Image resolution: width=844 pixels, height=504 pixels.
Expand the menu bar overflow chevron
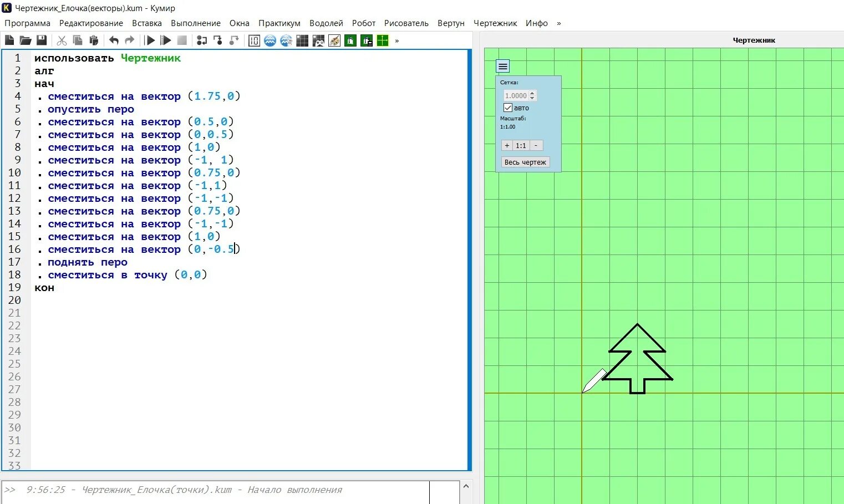tap(558, 23)
